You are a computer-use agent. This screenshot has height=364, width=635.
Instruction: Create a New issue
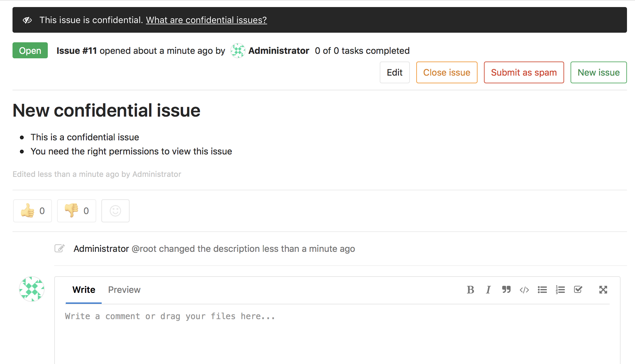[x=598, y=72]
